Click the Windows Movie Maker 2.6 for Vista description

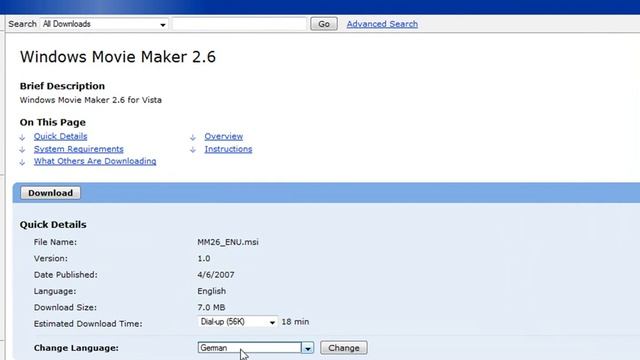coord(91,100)
